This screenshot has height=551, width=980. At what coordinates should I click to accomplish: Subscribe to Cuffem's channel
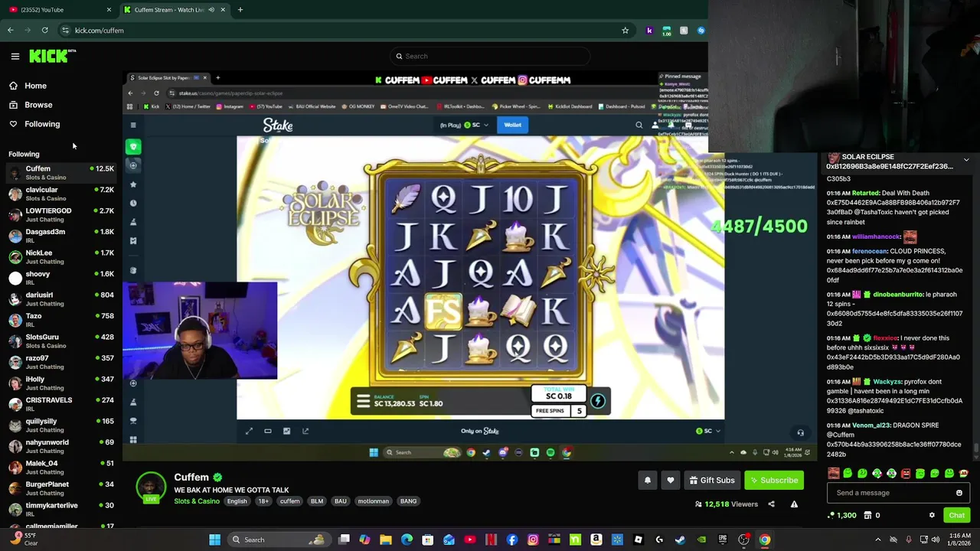click(x=774, y=481)
